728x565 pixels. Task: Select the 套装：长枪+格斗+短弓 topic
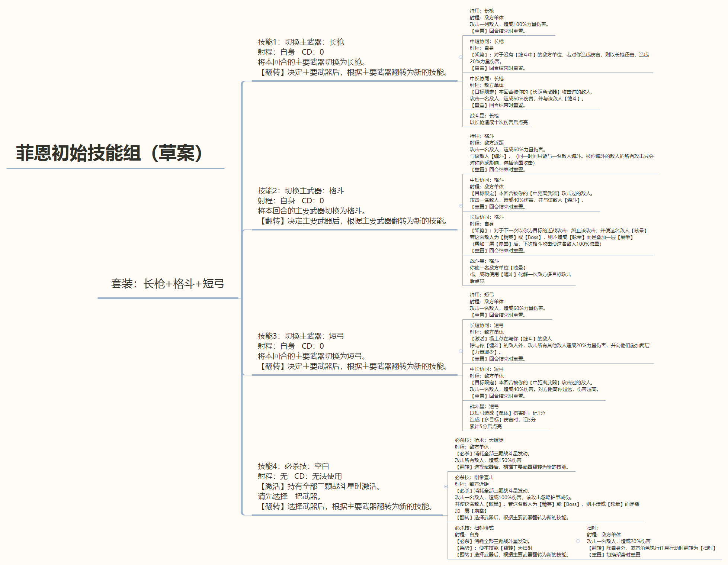pos(167,284)
